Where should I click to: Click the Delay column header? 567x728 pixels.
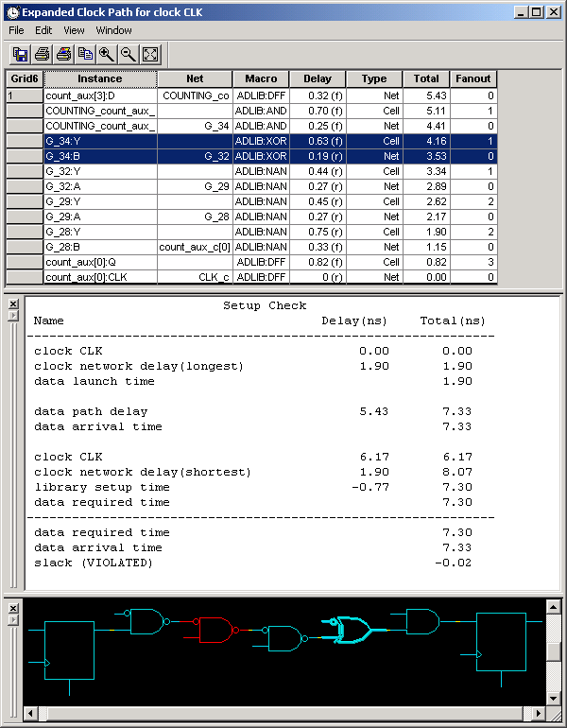318,78
